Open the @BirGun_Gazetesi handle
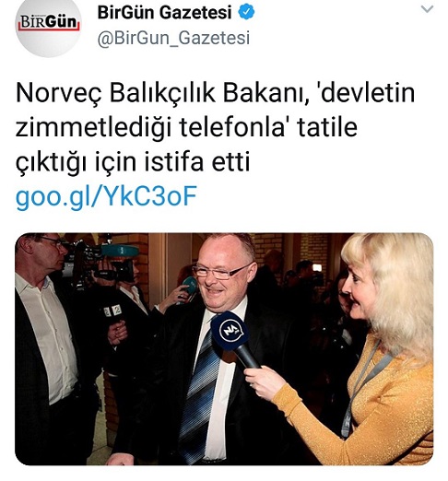 [x=173, y=38]
